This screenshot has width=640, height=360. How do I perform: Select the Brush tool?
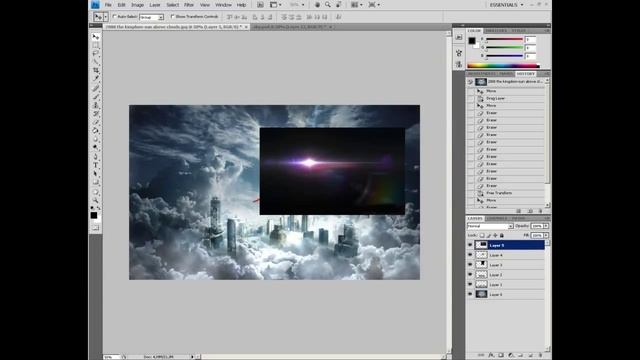pyautogui.click(x=96, y=97)
